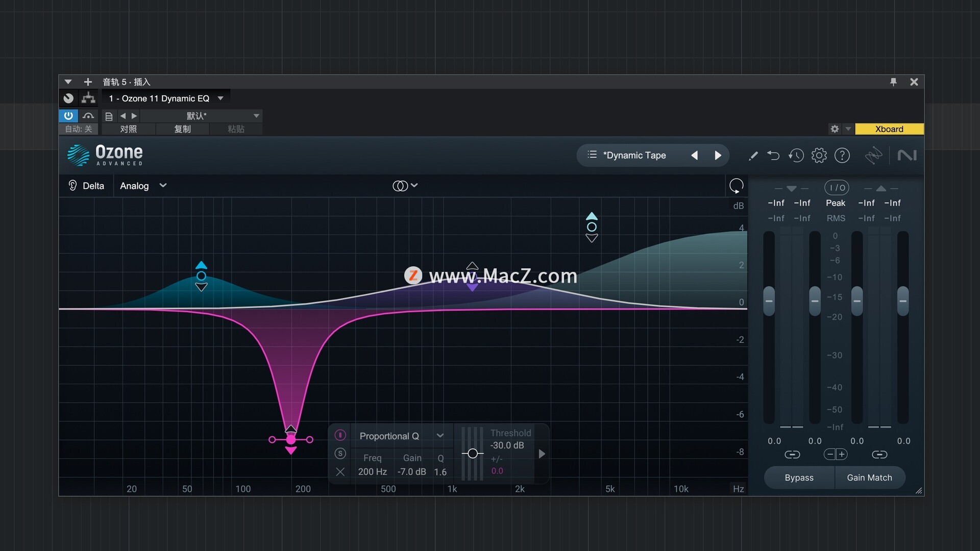Toggle the output gain link icon
980x551 pixels.
tap(879, 455)
